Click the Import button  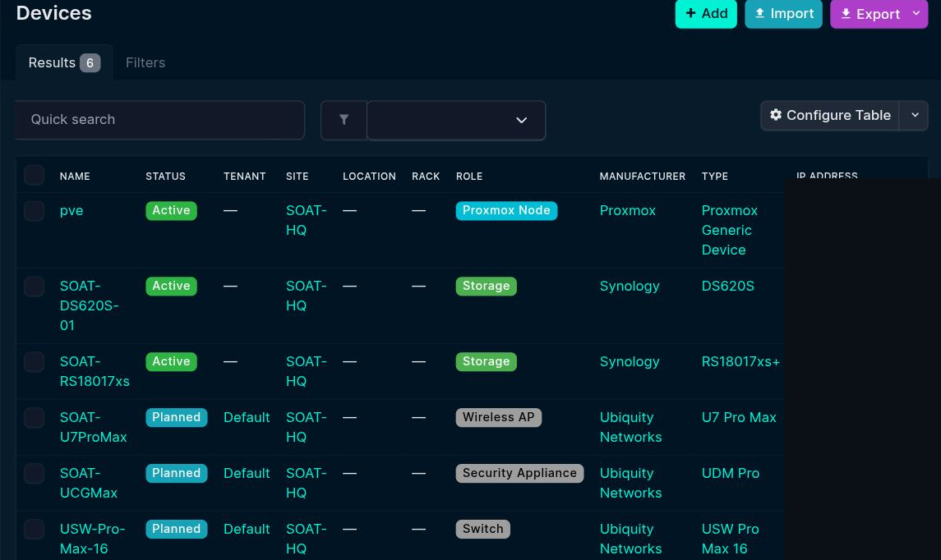pos(783,13)
